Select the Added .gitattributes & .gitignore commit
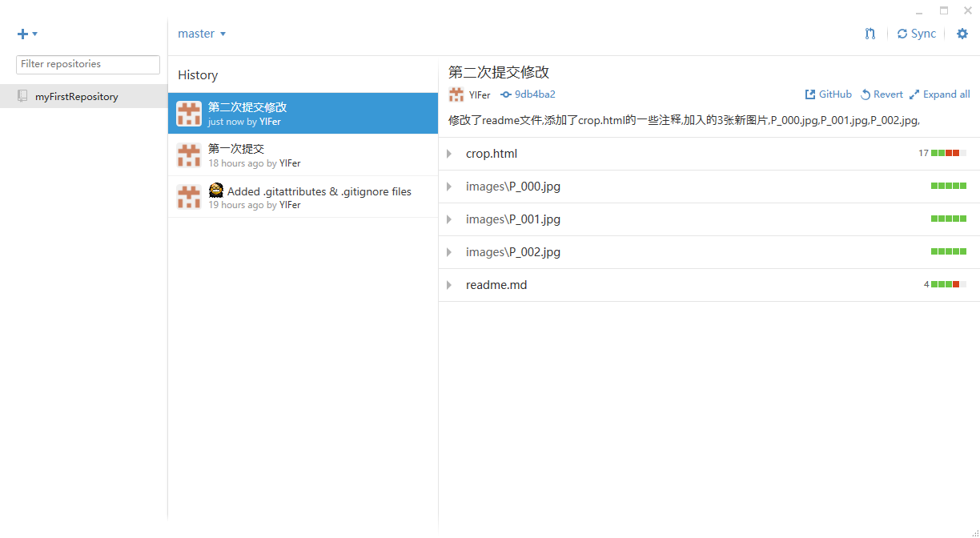980x538 pixels. click(x=303, y=197)
